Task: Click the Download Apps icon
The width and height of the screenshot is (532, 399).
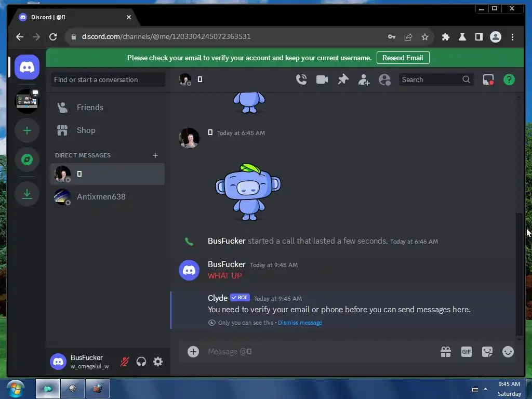Action: [x=27, y=194]
